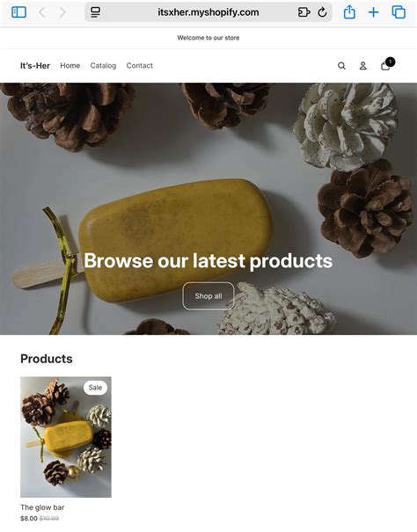Click the Shop all button

coord(208,295)
